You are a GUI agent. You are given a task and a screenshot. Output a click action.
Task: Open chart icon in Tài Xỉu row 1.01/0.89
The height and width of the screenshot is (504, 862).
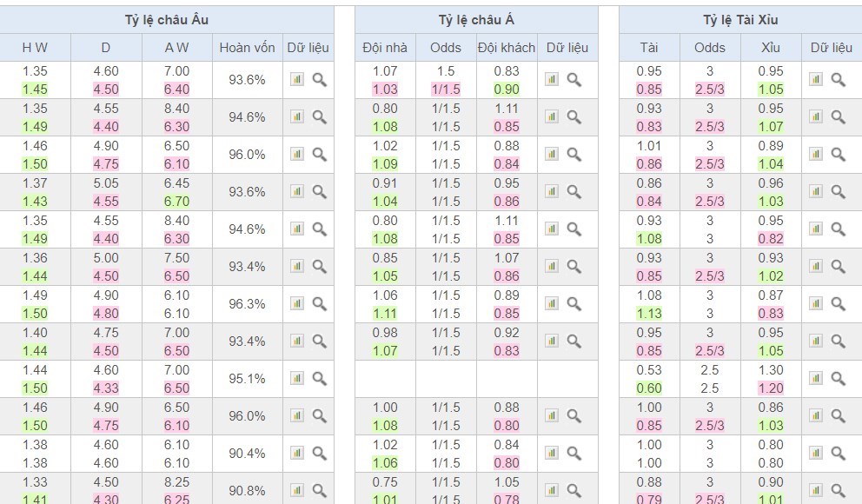click(x=816, y=155)
